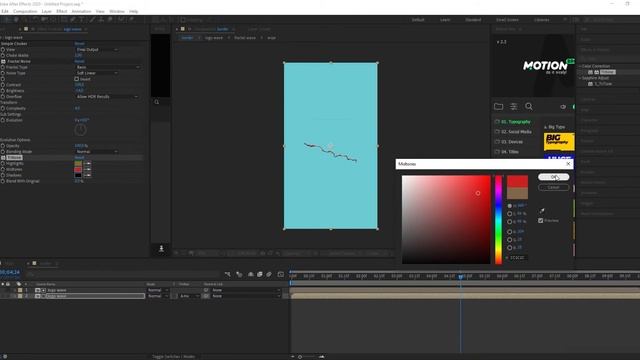Open the Composition menu
Viewport: 640px width, 360px height.
tap(25, 11)
